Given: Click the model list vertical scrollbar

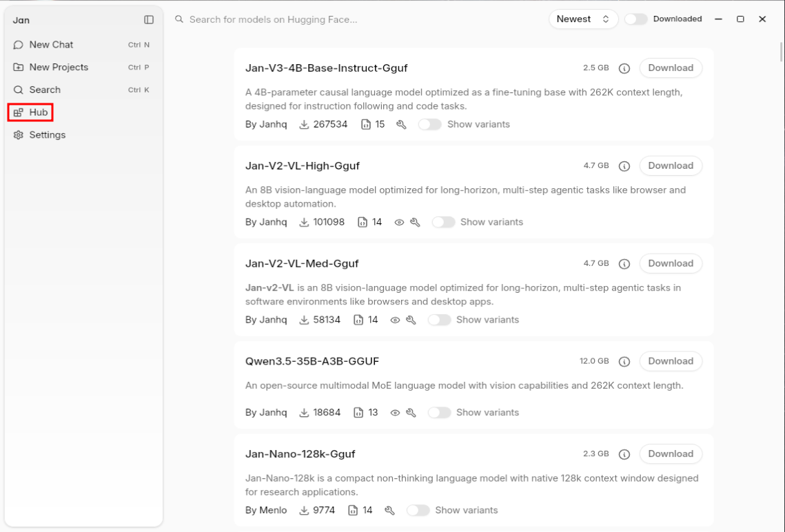Looking at the screenshot, I should (781, 52).
